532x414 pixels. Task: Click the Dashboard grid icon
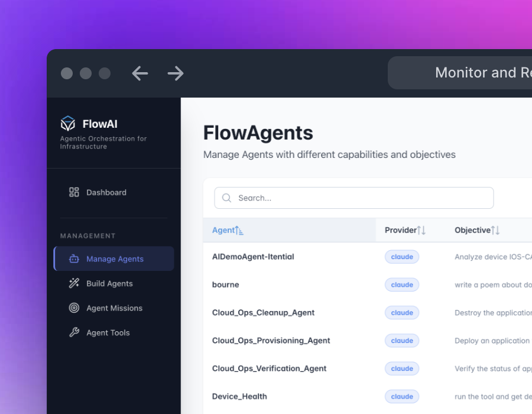pos(74,192)
